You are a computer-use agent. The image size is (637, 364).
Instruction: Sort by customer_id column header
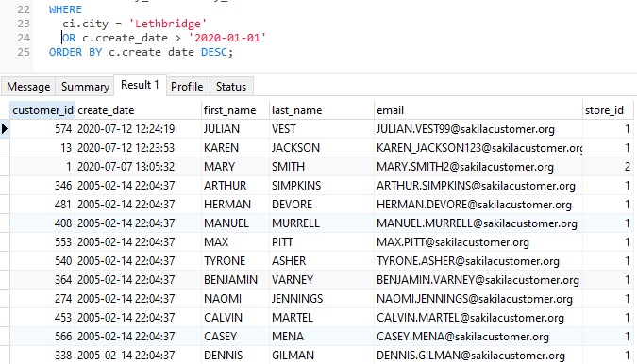[42, 110]
